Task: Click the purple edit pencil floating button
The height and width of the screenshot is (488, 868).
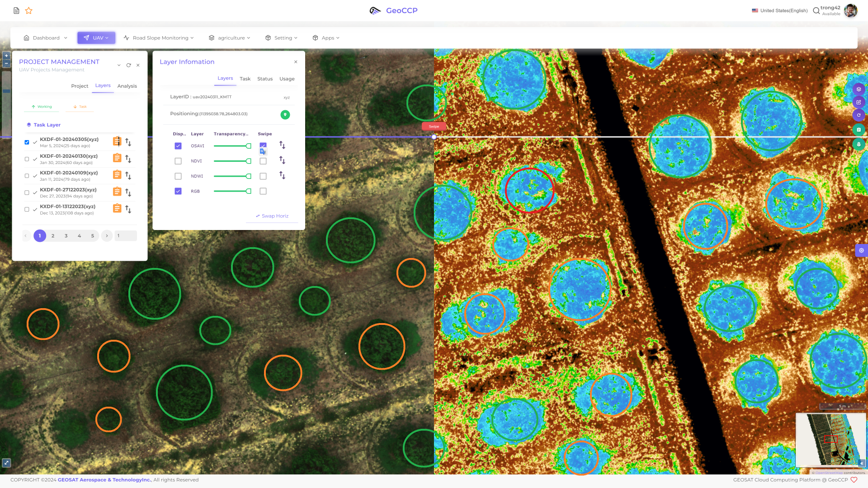Action: (x=859, y=102)
